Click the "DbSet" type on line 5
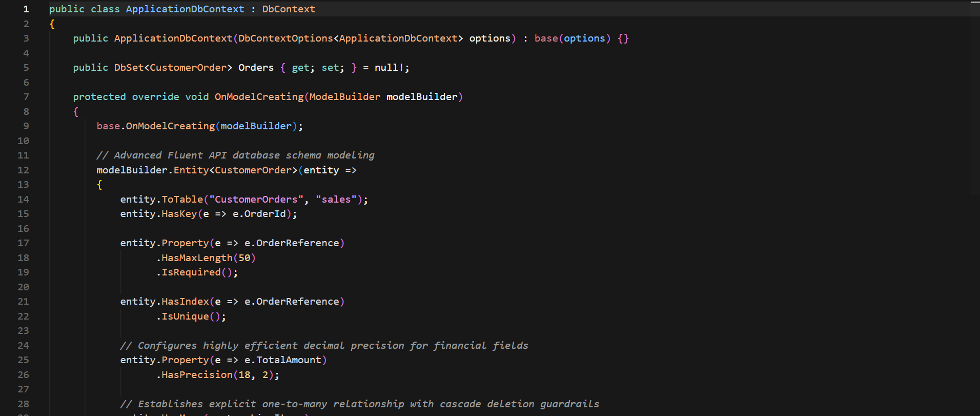This screenshot has width=980, height=416. (x=129, y=68)
